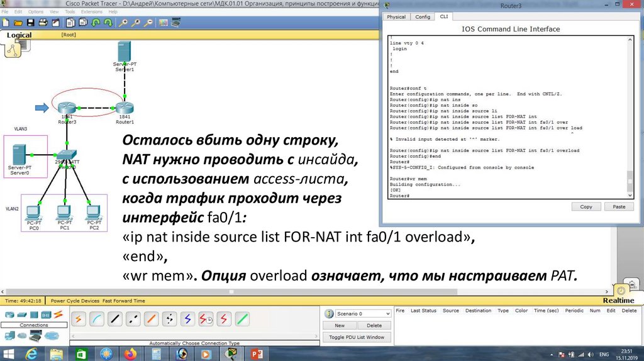Viewport: 644px width, 361px height.
Task: Select the CLI tab in Router3 window
Action: pyautogui.click(x=444, y=16)
